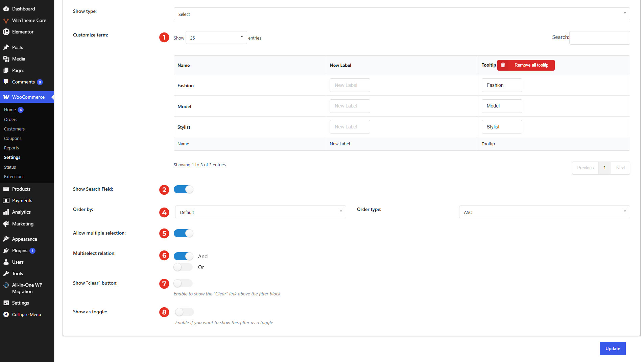
Task: Enable the Show as toggle switch
Action: click(x=185, y=312)
